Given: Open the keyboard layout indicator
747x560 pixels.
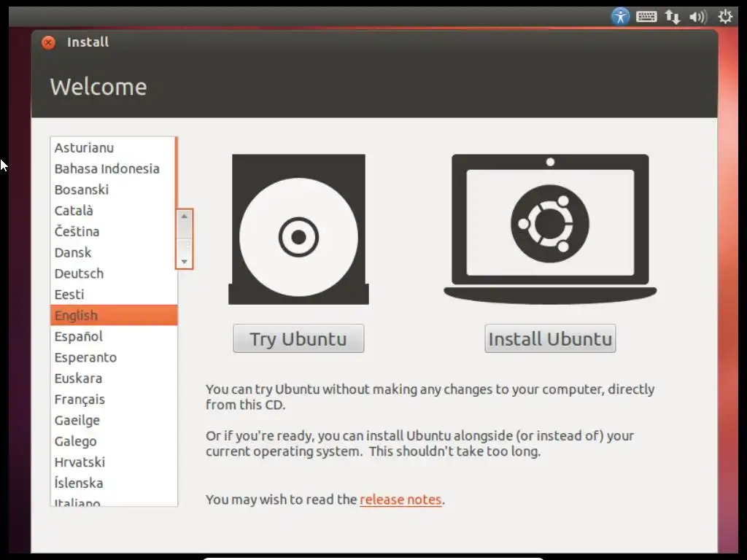Looking at the screenshot, I should pos(646,17).
